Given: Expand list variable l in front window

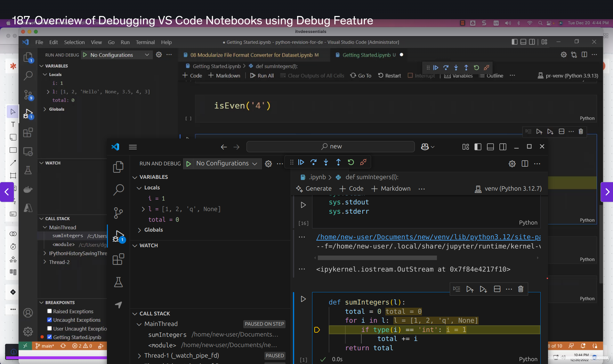Looking at the screenshot, I should (143, 209).
